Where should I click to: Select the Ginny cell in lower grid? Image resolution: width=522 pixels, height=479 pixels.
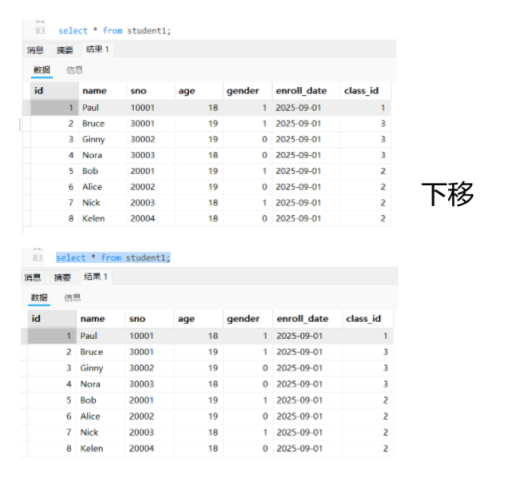[x=101, y=368]
